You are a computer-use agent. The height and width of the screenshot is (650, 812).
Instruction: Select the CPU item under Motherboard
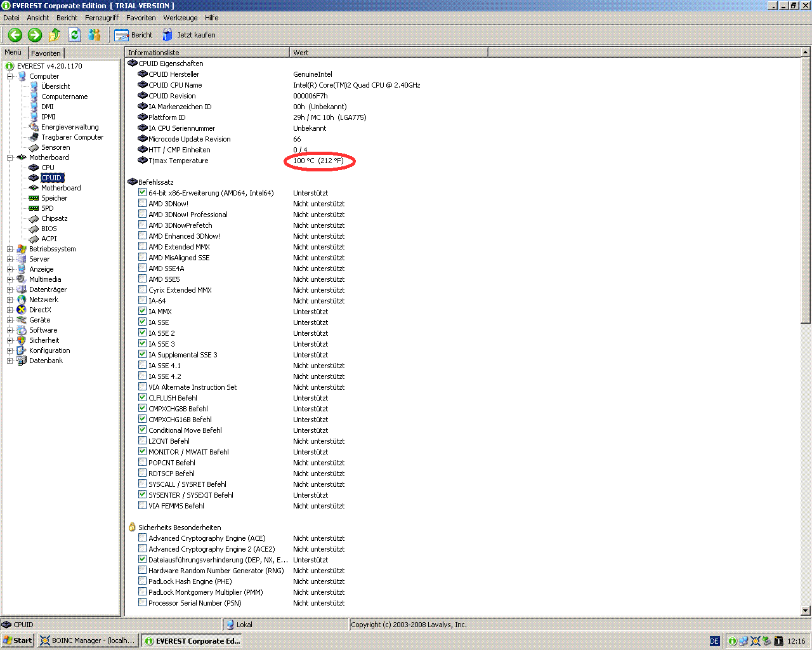tap(48, 168)
